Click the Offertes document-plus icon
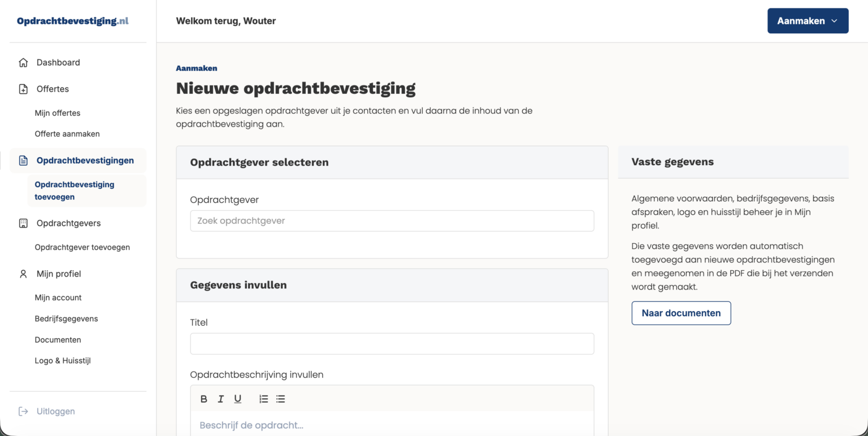This screenshot has height=436, width=868. pos(23,89)
